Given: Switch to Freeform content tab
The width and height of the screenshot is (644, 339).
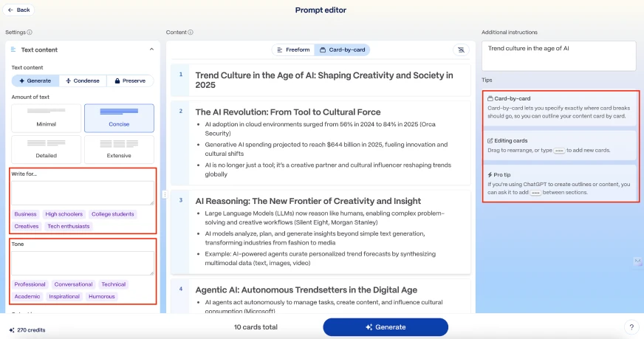Looking at the screenshot, I should tap(293, 49).
